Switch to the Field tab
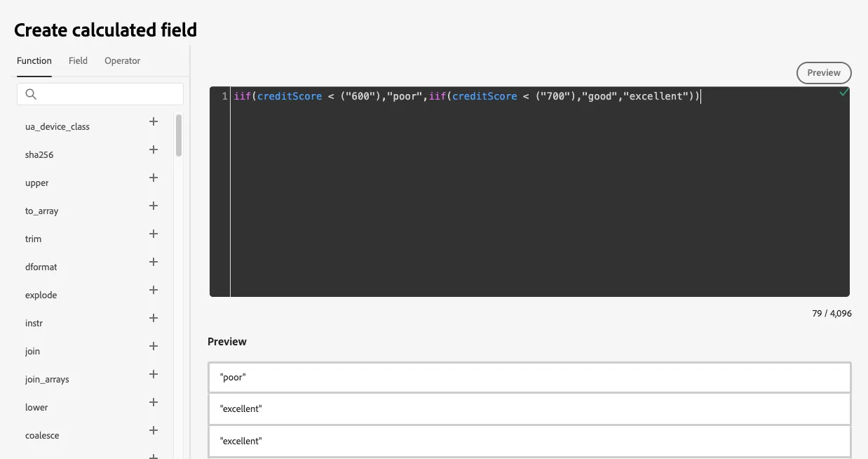868x459 pixels. tap(78, 61)
